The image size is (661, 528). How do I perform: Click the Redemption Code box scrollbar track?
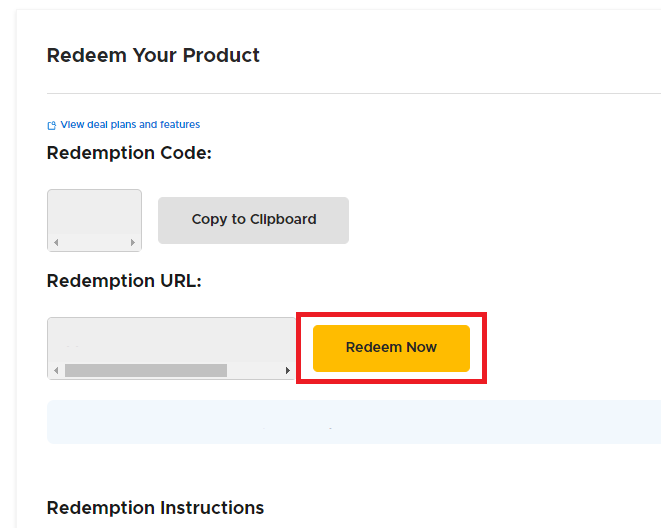[94, 243]
